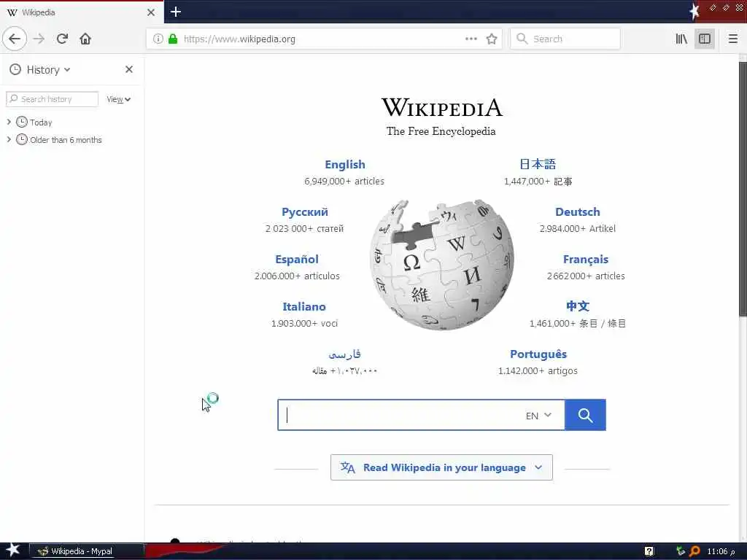This screenshot has width=747, height=560.
Task: Open the page actions three-dot menu
Action: click(471, 39)
